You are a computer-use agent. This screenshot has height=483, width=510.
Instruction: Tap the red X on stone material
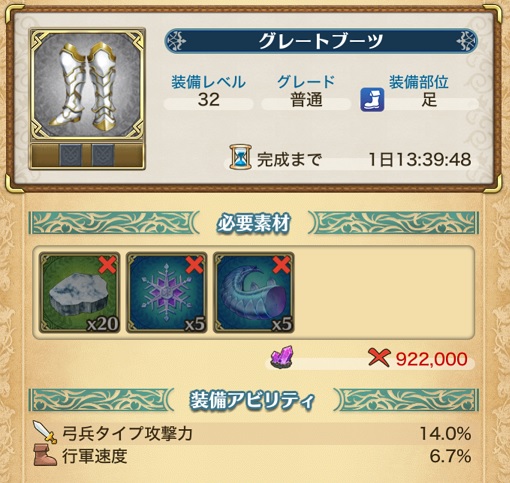coord(108,265)
